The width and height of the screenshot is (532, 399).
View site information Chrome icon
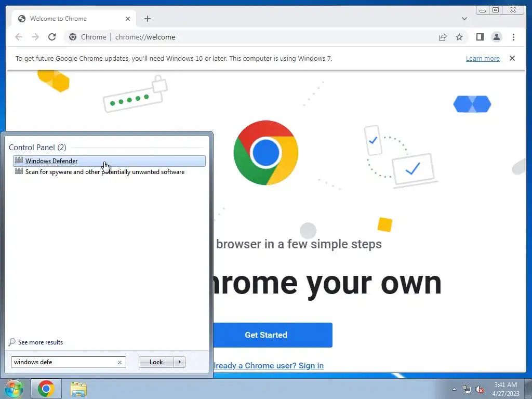tap(73, 37)
